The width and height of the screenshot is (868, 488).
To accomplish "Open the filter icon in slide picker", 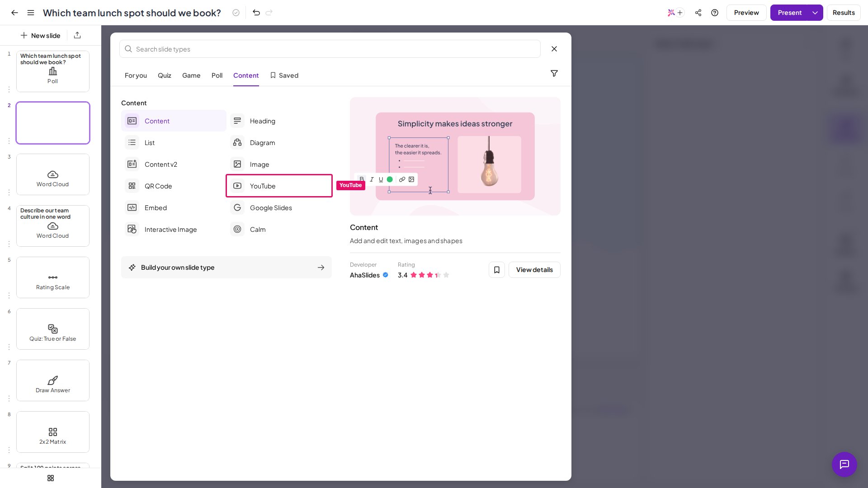I will (x=554, y=73).
